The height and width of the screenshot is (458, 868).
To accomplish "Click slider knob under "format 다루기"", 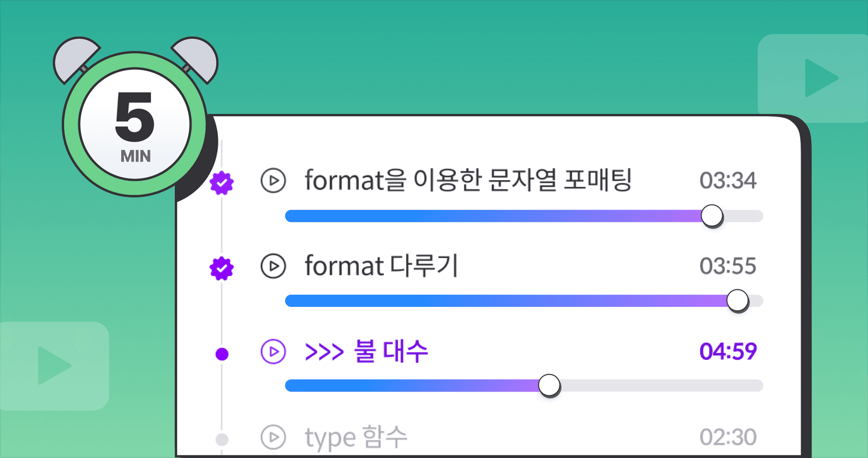I will coord(737,301).
